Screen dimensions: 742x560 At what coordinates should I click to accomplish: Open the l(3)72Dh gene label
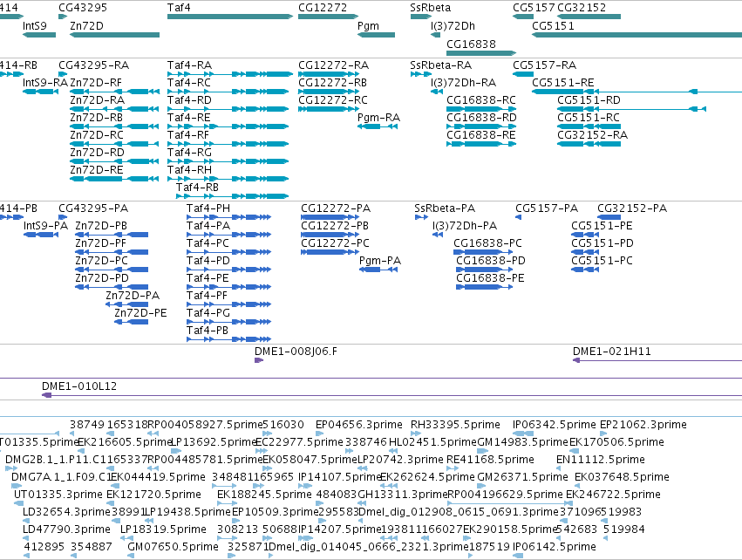tap(453, 26)
